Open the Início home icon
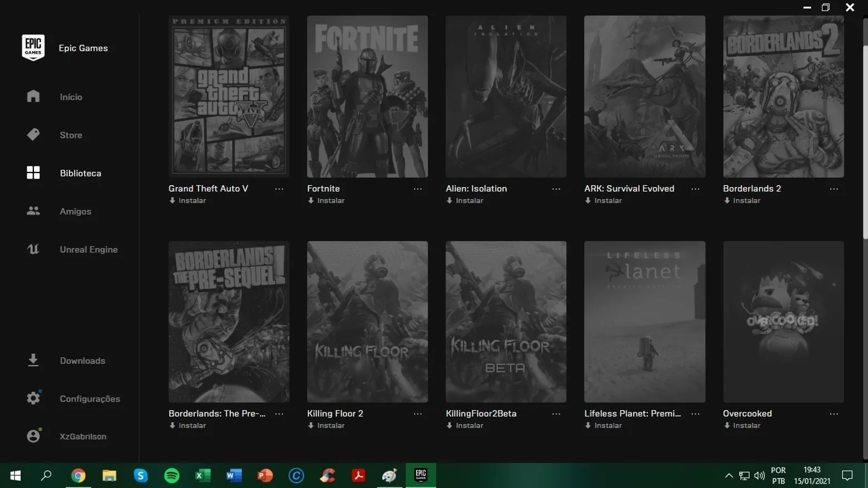 33,96
